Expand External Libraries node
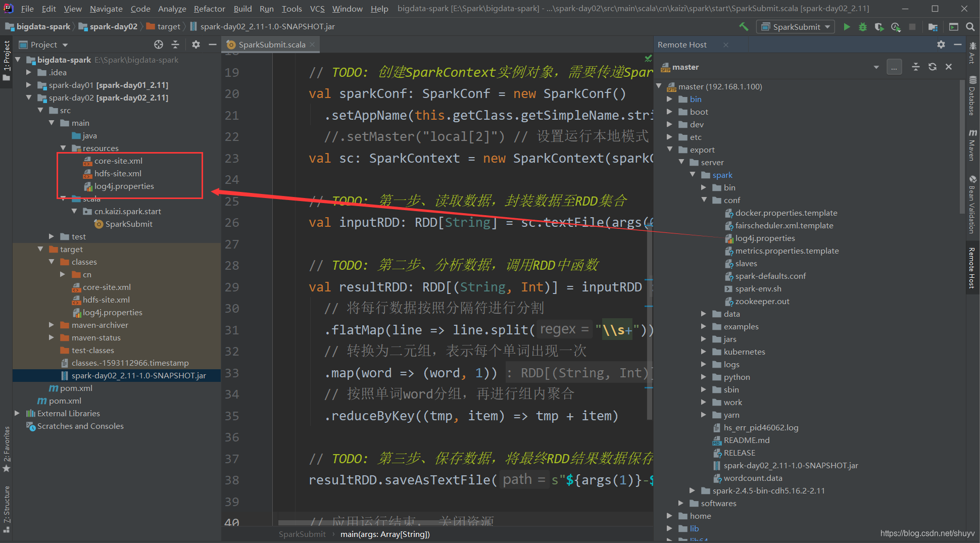Image resolution: width=980 pixels, height=543 pixels. [17, 413]
